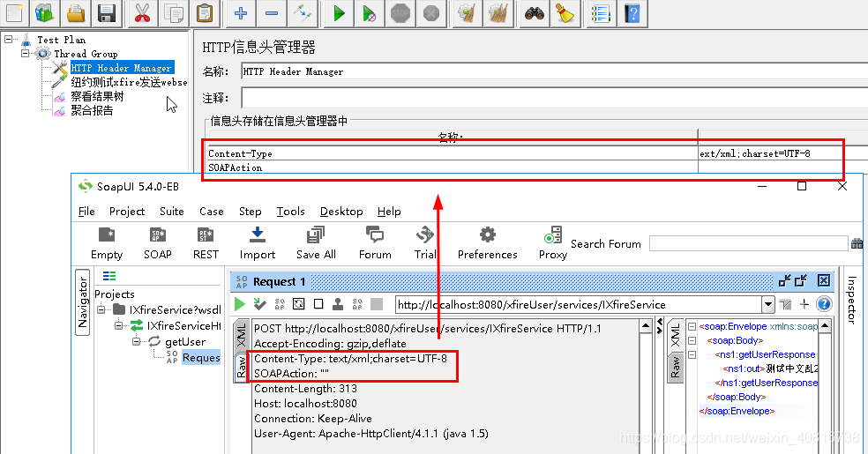This screenshot has height=454, width=868.
Task: Open the SoapUI Project menu
Action: 127,212
